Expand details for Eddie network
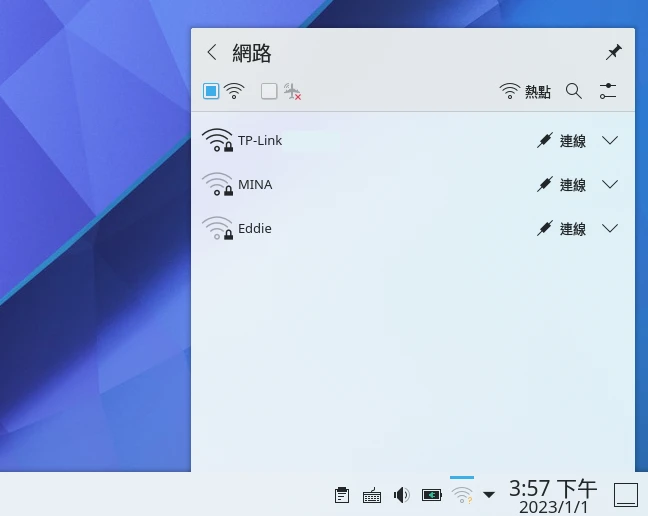 pos(611,229)
